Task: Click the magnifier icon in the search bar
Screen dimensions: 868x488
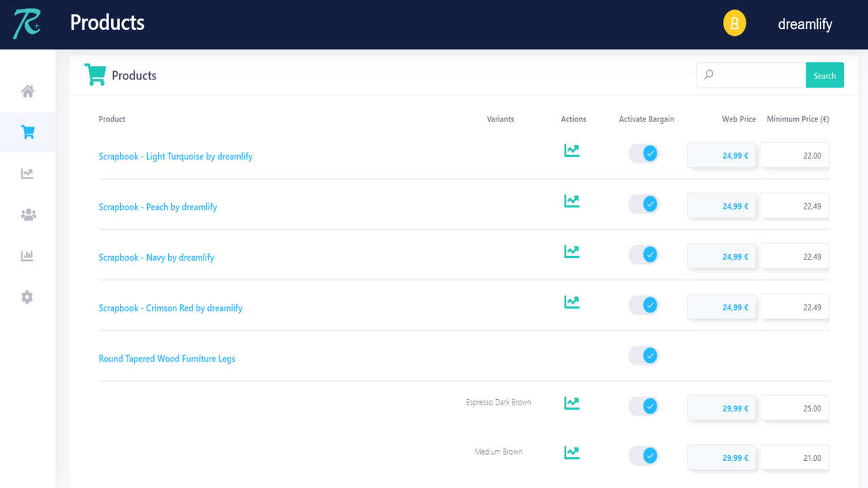Action: click(709, 75)
